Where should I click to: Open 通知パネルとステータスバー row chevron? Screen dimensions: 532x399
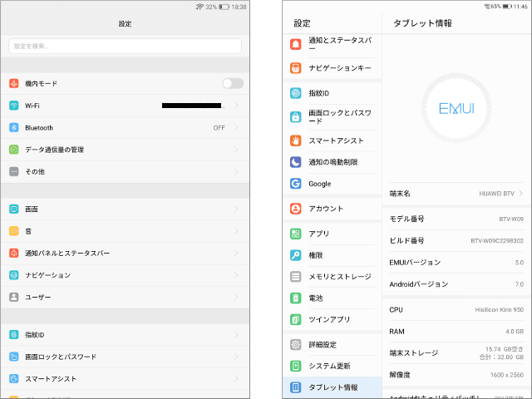(236, 253)
